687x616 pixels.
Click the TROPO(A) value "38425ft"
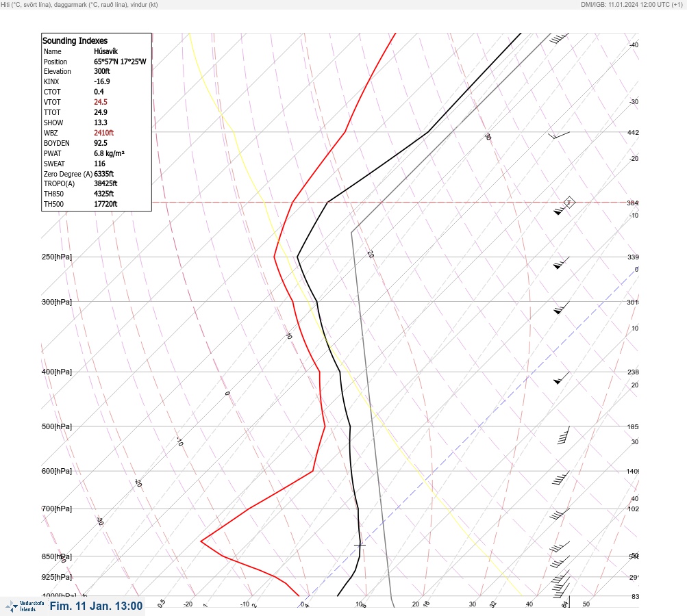pyautogui.click(x=105, y=183)
